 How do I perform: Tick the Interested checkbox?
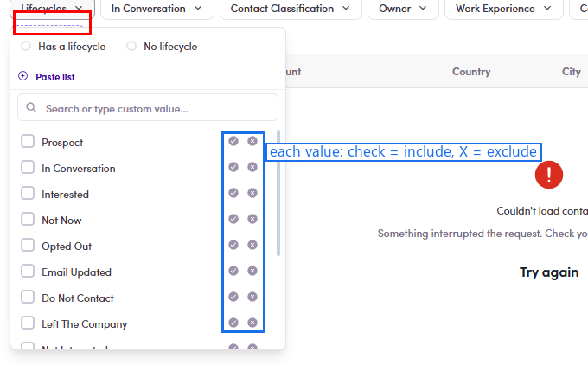[x=28, y=193]
